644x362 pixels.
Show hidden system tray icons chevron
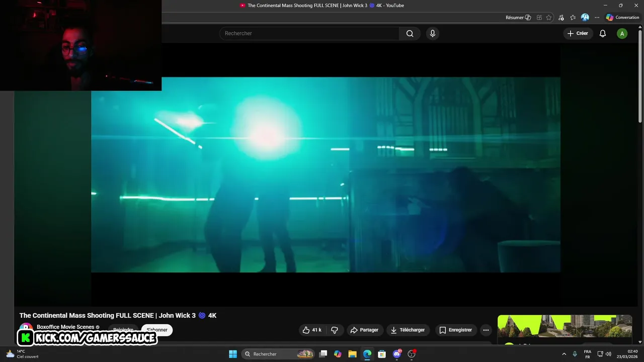564,354
